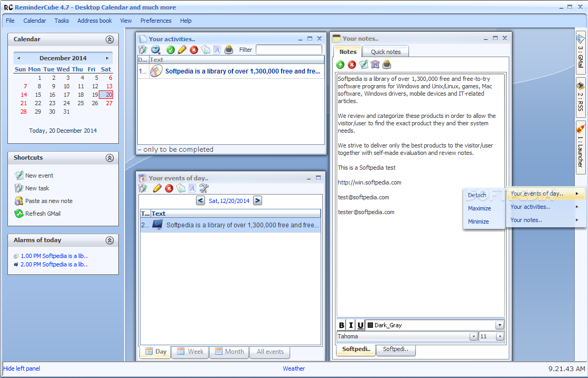Viewport: 588px width, 378px height.
Task: Switch to the All events tab
Action: [270, 352]
